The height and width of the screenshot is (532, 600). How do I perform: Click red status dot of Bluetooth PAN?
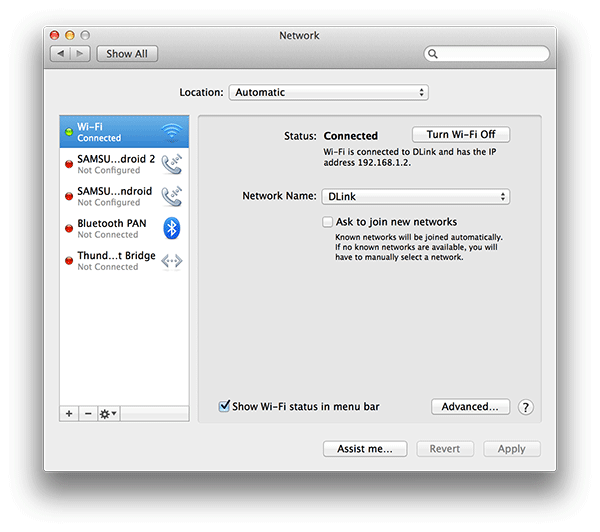[69, 228]
